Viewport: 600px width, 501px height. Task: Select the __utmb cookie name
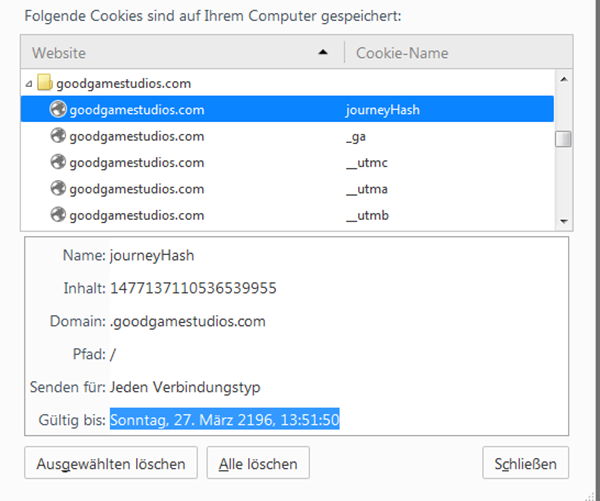coord(367,216)
